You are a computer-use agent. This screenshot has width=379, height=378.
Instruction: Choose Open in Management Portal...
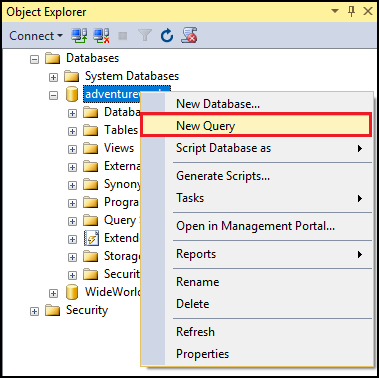coord(256,226)
